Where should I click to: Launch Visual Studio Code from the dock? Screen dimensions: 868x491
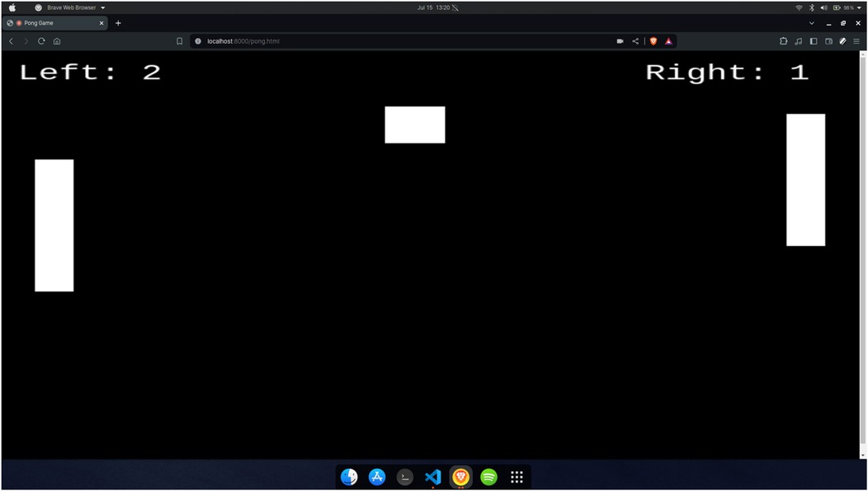coord(432,477)
